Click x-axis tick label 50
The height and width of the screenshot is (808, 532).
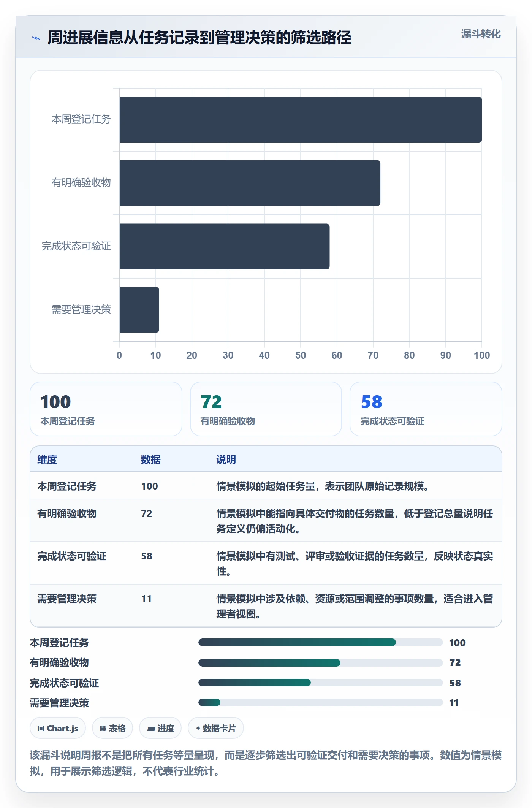click(x=301, y=355)
